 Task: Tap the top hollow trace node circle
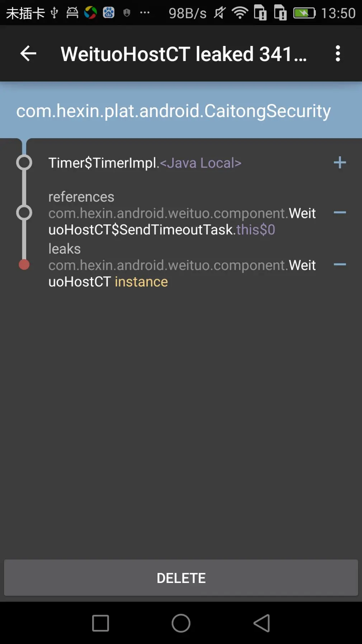click(x=24, y=163)
